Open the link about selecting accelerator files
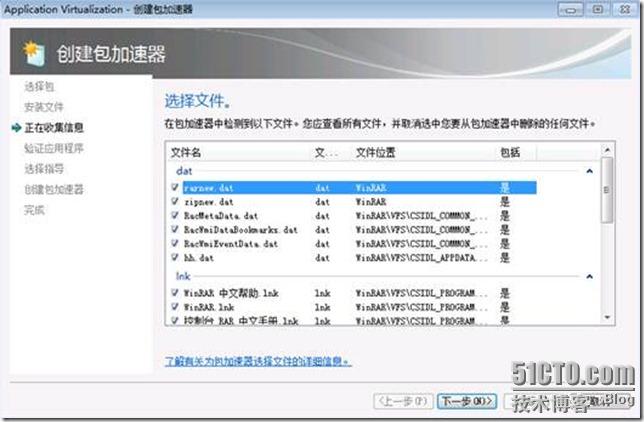The image size is (644, 422). pos(258,361)
